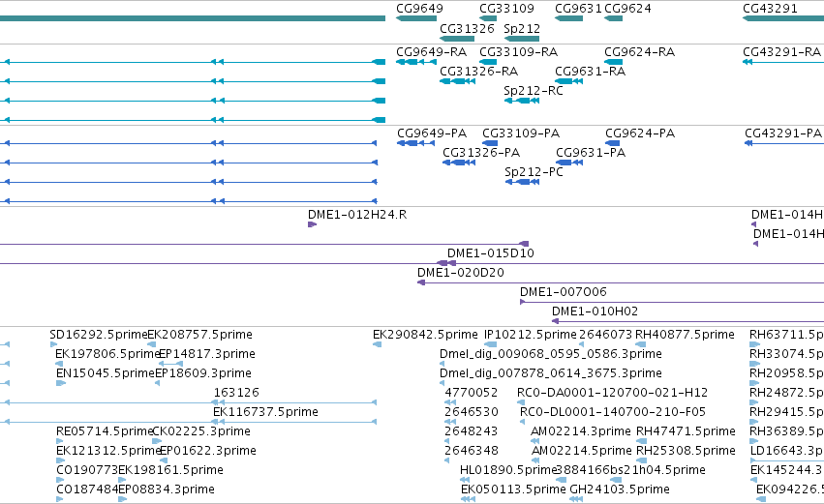Image resolution: width=824 pixels, height=504 pixels.
Task: Open transcript CG9631-RA
Action: pos(590,72)
